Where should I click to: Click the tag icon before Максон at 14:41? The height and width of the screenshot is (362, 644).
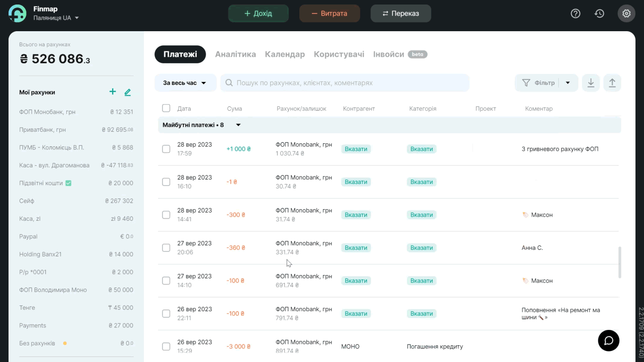point(525,215)
